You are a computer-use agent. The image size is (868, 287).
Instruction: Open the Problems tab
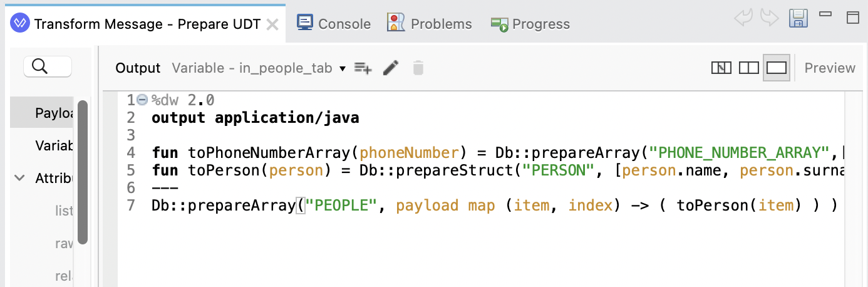coord(430,24)
